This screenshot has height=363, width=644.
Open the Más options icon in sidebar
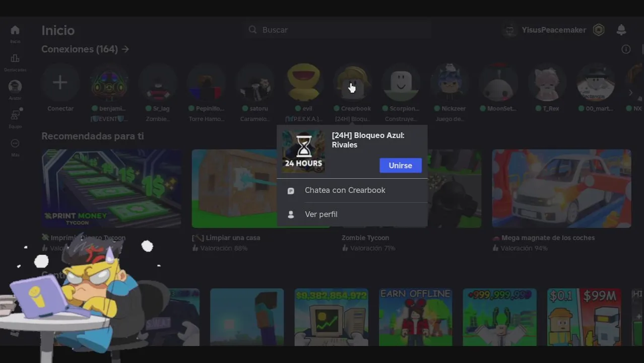(15, 143)
